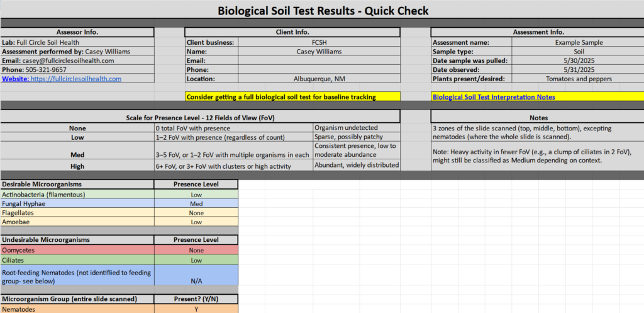Click the empty client Email field
Screen dimensions: 644x313
[318, 60]
